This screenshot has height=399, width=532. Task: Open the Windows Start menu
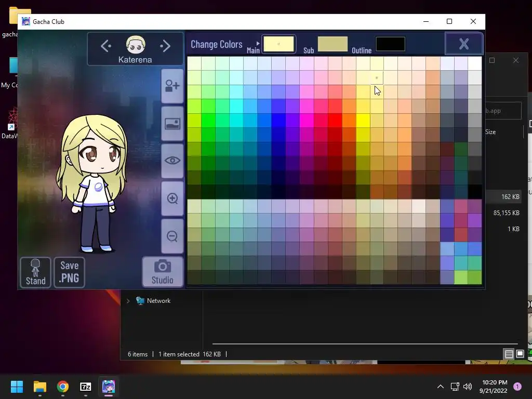click(17, 387)
